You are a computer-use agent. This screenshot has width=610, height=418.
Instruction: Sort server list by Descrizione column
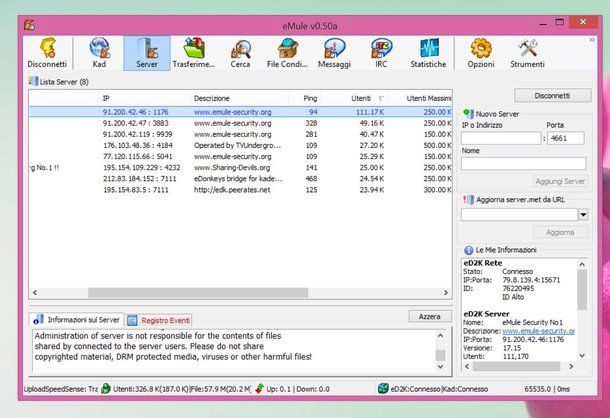[x=240, y=98]
